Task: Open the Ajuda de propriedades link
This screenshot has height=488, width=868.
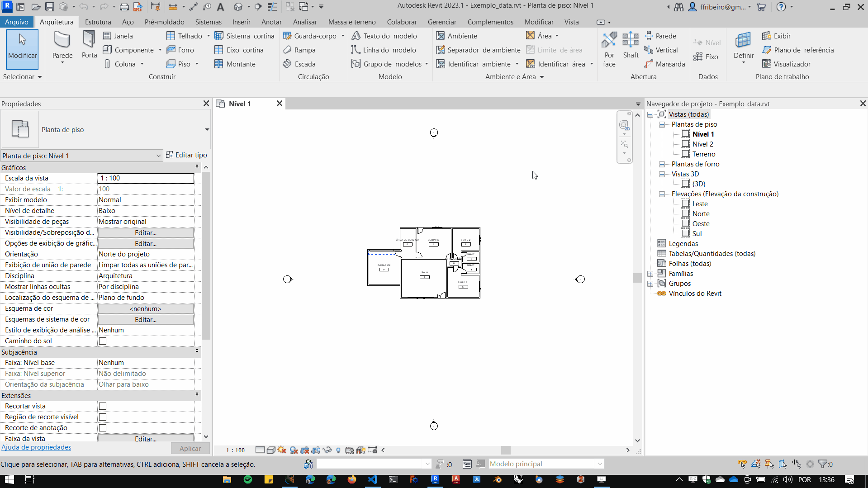Action: (x=36, y=447)
